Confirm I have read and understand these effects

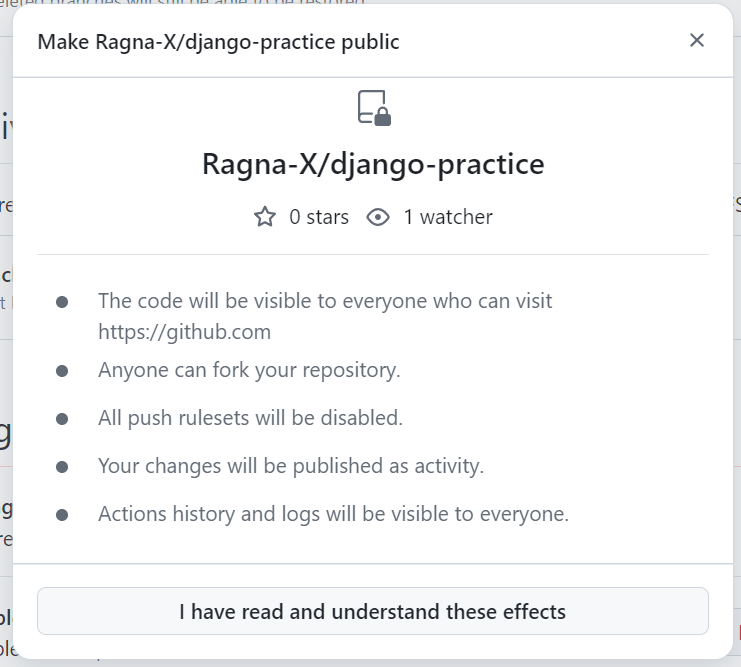(372, 611)
